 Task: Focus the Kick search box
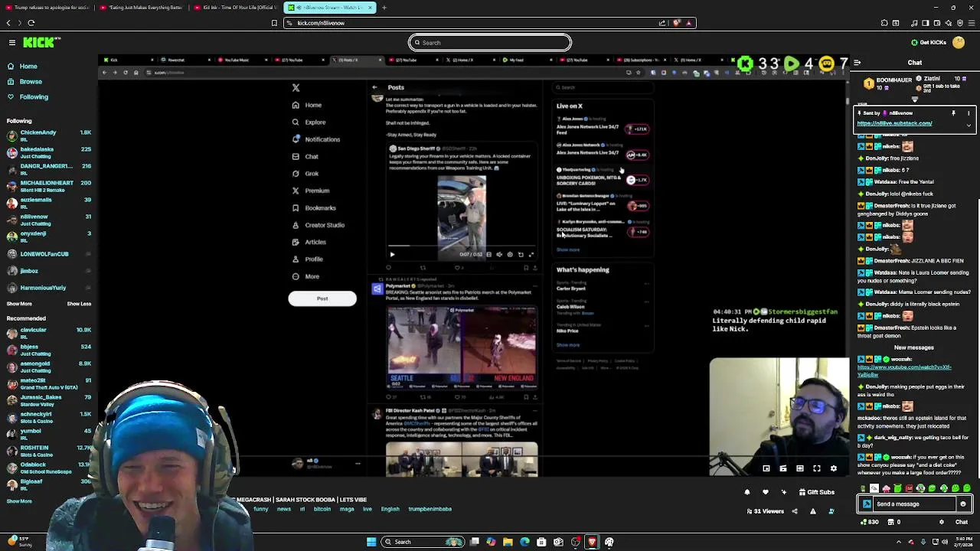490,43
